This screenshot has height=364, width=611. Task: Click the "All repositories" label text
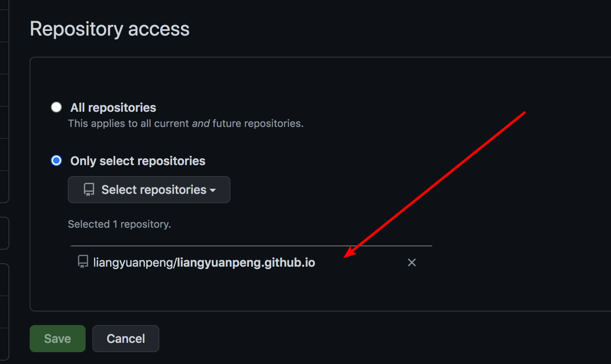(x=113, y=108)
